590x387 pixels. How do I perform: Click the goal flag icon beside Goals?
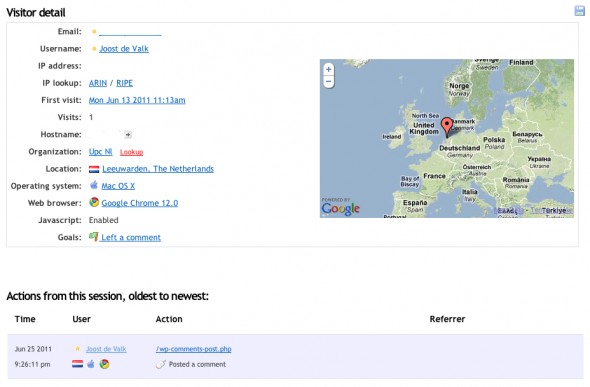click(x=93, y=237)
